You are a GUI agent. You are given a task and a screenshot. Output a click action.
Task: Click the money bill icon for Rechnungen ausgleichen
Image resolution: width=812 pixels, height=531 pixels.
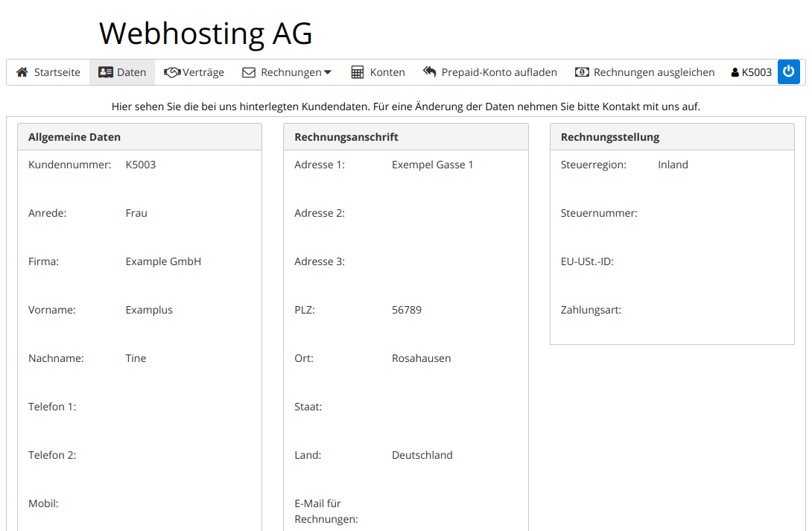point(582,72)
